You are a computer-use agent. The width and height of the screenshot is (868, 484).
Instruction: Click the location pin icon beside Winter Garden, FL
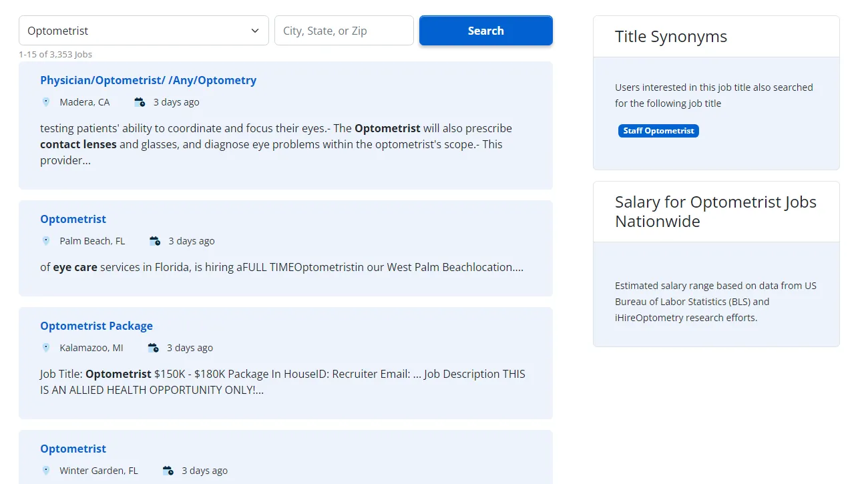coord(46,471)
